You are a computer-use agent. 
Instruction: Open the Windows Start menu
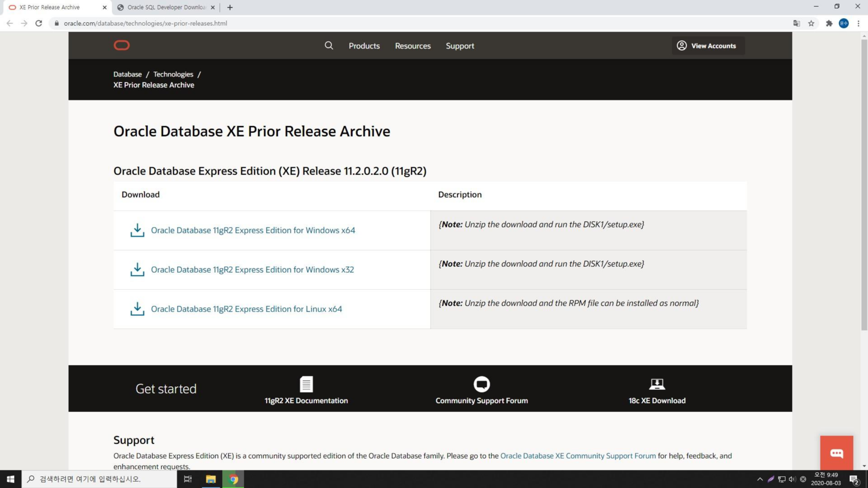[x=10, y=479]
